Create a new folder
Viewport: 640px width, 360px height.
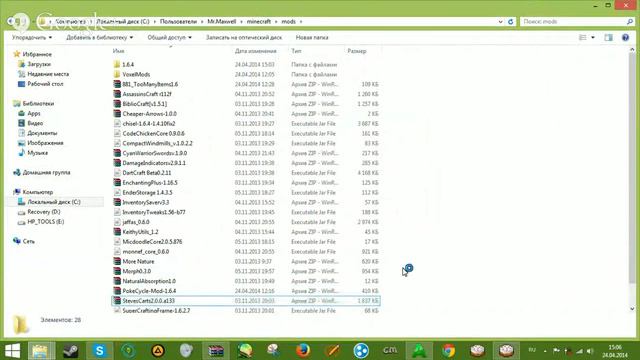(x=312, y=38)
